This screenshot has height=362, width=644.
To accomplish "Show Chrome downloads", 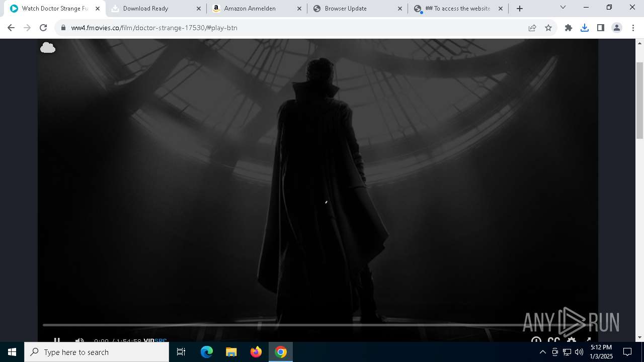I will click(585, 28).
